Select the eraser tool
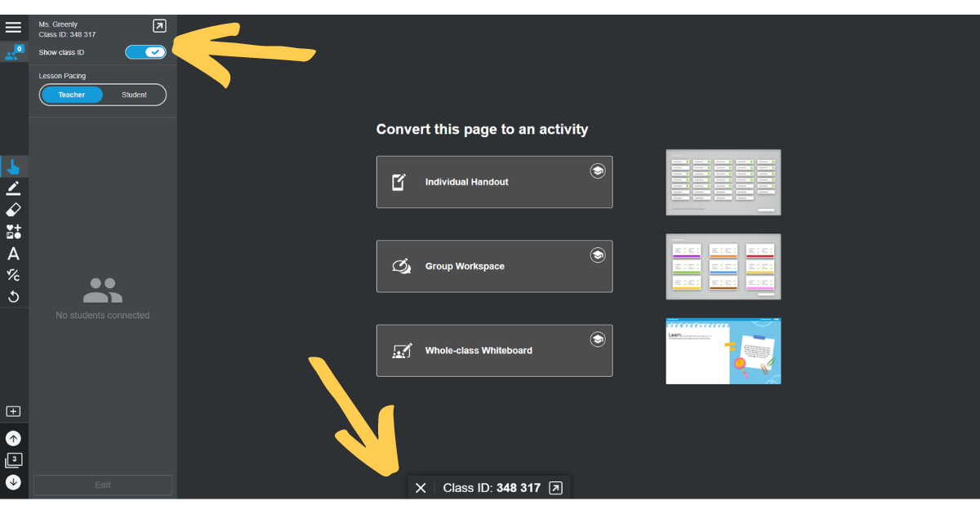This screenshot has height=514, width=980. (13, 210)
